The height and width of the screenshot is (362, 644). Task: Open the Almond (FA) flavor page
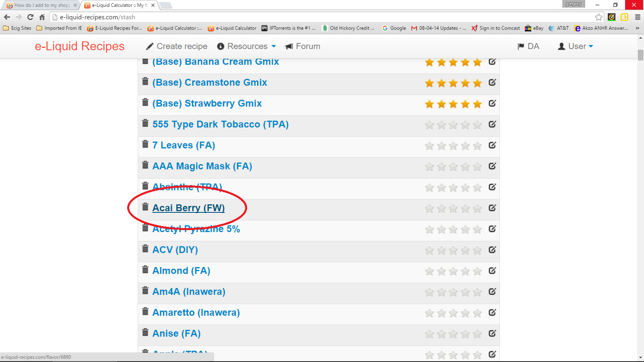(181, 271)
